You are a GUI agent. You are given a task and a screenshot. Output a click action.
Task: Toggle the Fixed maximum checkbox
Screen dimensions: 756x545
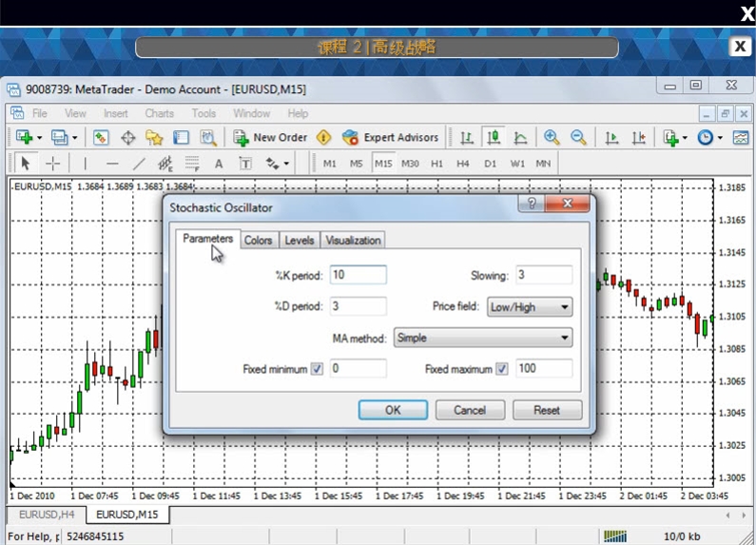pos(502,369)
